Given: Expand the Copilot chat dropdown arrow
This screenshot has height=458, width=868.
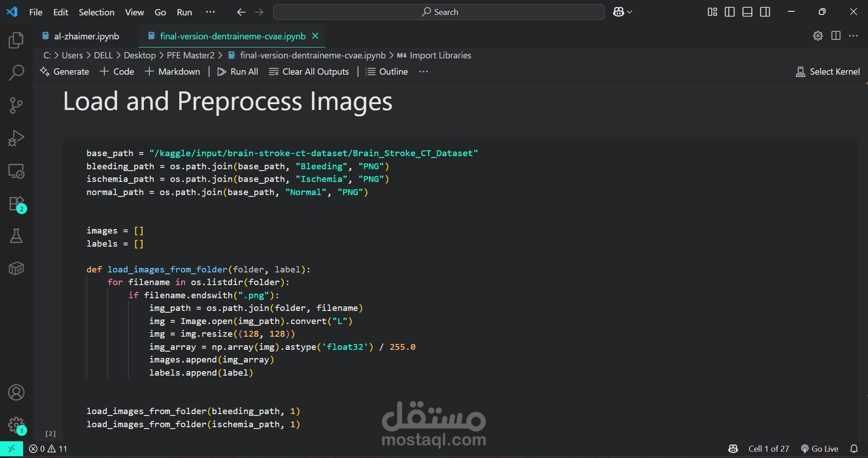Looking at the screenshot, I should click(x=630, y=12).
